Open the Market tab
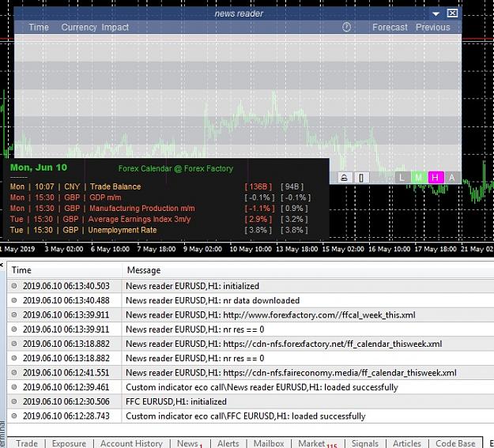Image resolution: width=494 pixels, height=448 pixels. tap(317, 443)
